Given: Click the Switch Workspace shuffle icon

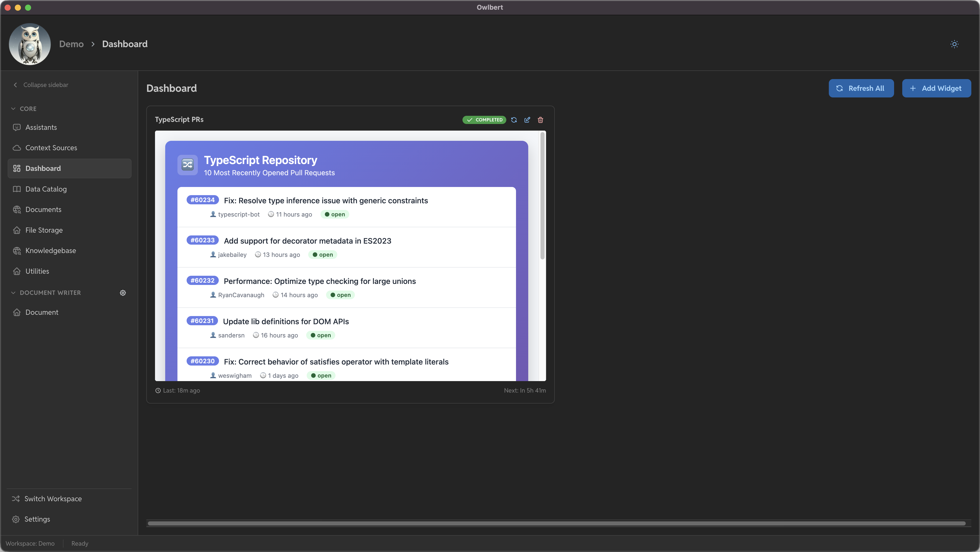Looking at the screenshot, I should click(x=16, y=499).
